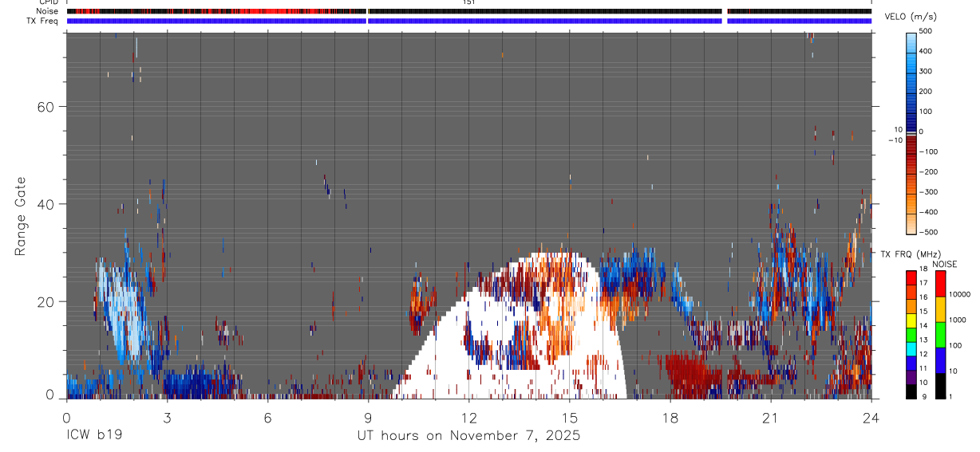Select the blue 11–12 MHz TX FRQ swatch
This screenshot has width=980, height=452.
[911, 363]
